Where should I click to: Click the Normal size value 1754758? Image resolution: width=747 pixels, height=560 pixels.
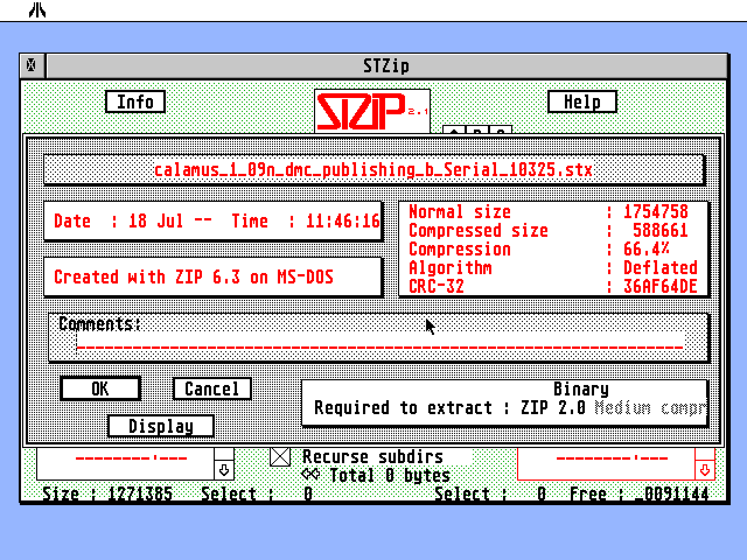tap(656, 212)
